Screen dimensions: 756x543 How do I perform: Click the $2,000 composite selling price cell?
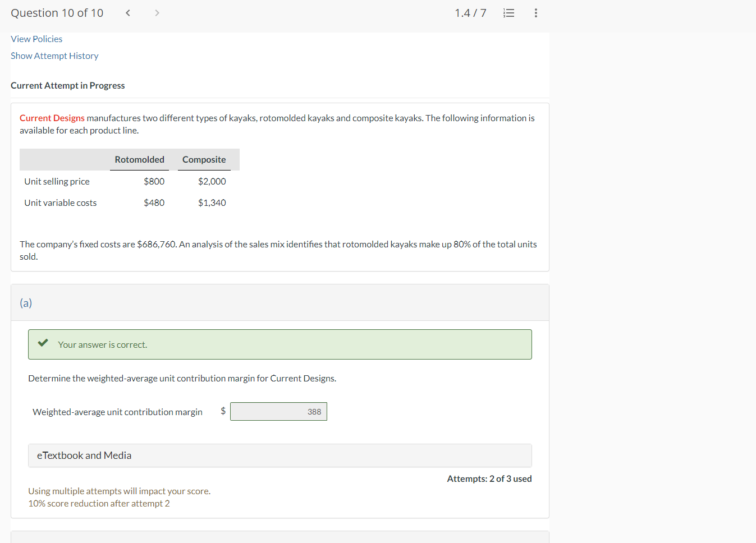pos(212,181)
